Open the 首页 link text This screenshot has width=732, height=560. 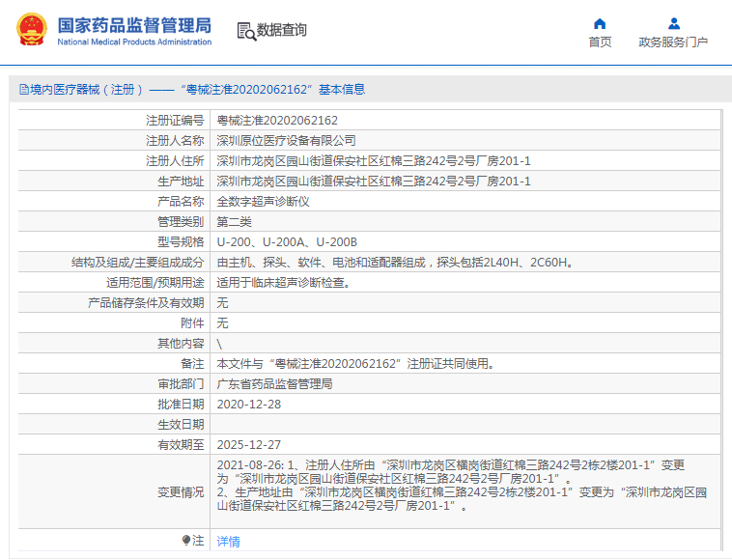pos(600,42)
